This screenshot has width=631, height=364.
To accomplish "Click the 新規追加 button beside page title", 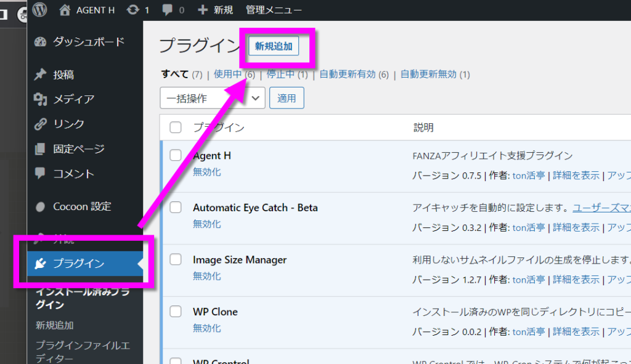I will coord(274,46).
